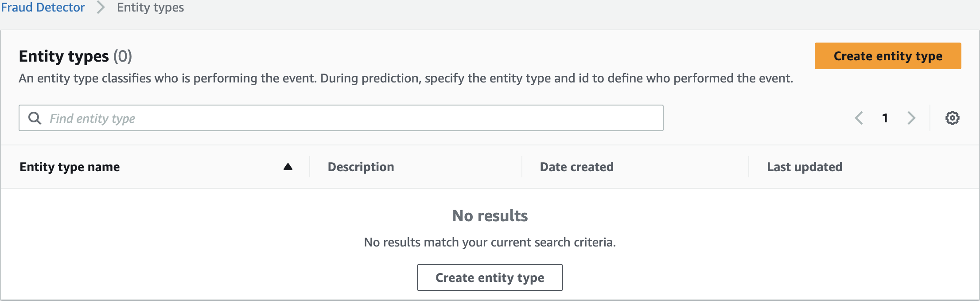The height and width of the screenshot is (301, 980).
Task: Click the Entity types (0) heading
Action: tap(75, 56)
